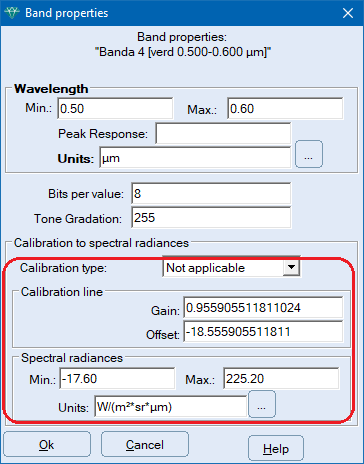Edit the Offset field
Screen dimensions: 364x464
pos(263,332)
